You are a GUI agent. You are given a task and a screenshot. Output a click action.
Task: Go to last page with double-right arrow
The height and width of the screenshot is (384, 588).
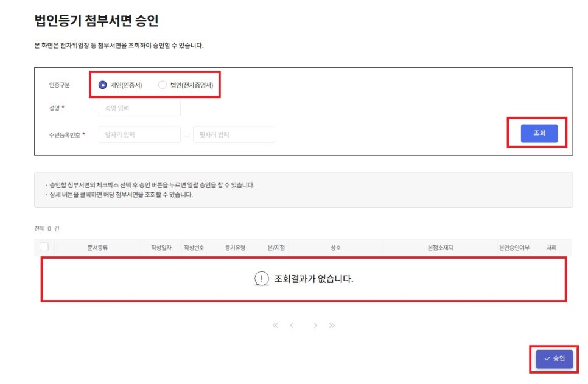coord(332,325)
